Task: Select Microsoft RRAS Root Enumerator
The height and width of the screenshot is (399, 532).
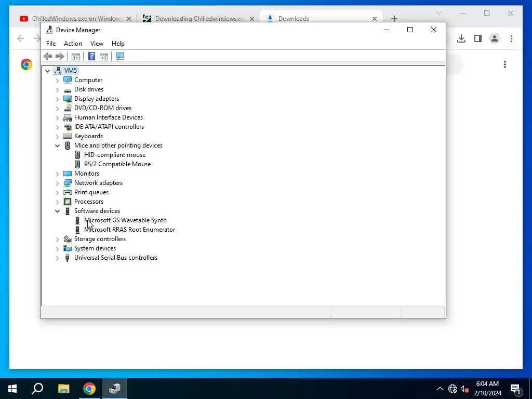Action: [129, 230]
